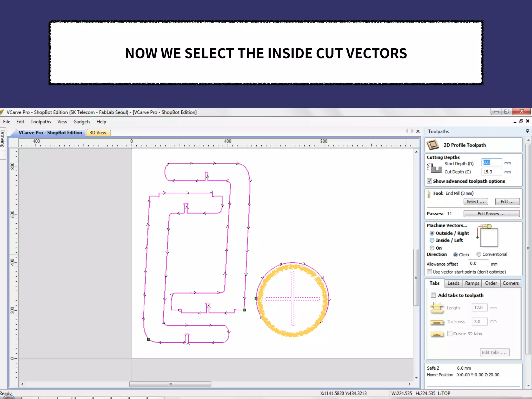Pin the Toolpaths panel
The height and width of the screenshot is (399, 532).
527,131
